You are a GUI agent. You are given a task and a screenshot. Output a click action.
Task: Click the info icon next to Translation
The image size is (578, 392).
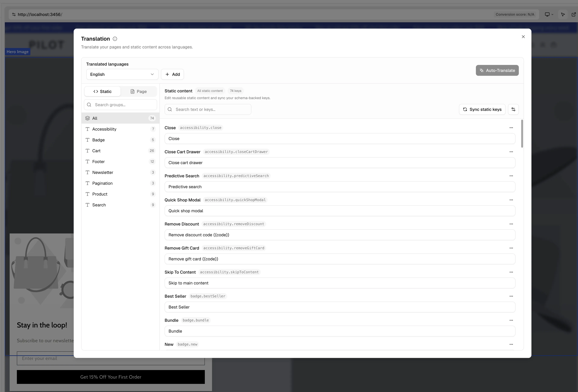pos(115,39)
